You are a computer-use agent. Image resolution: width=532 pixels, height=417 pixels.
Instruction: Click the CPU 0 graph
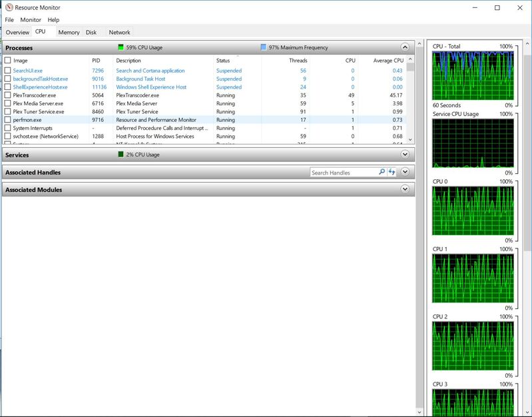point(473,210)
